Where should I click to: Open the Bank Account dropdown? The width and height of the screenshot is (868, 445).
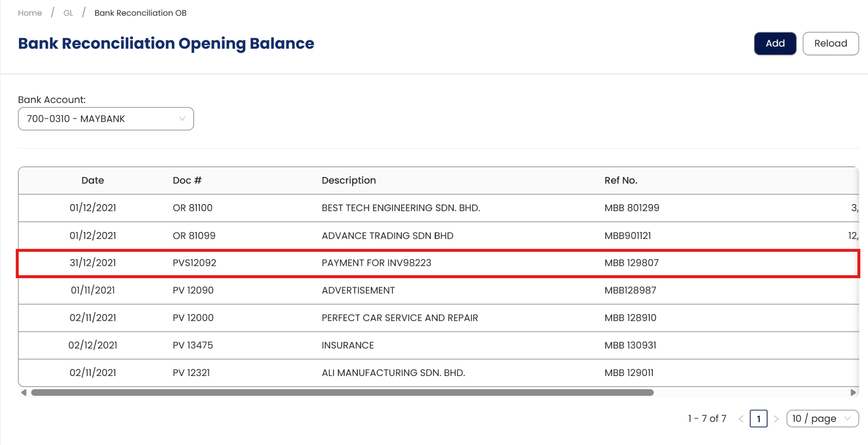[106, 119]
